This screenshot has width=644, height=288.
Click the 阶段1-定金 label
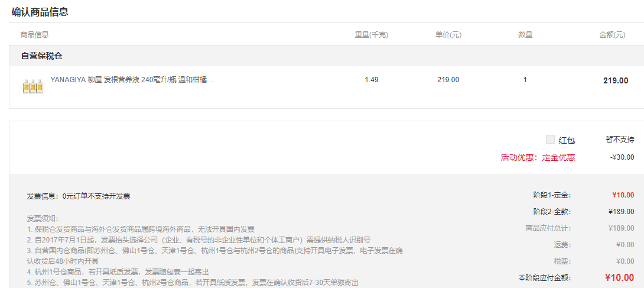552,195
